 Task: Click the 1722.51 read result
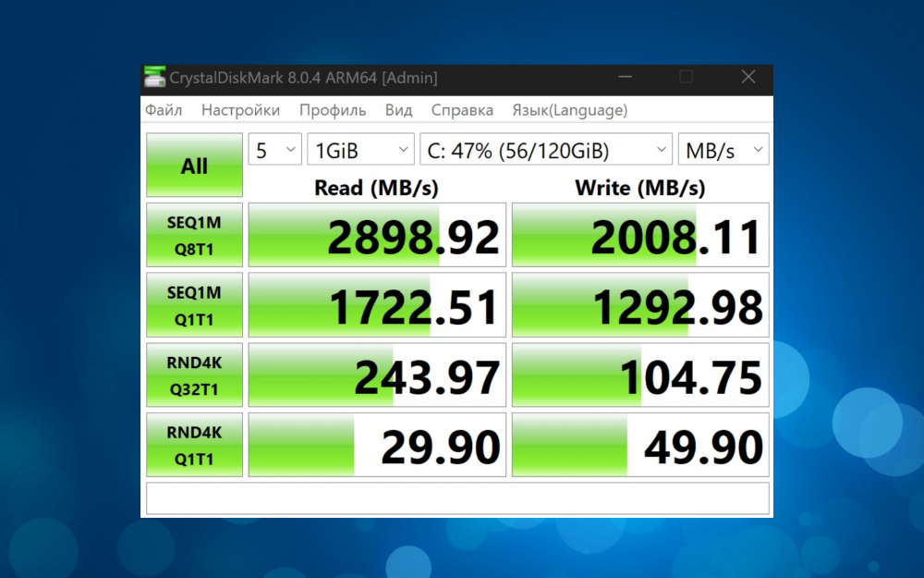click(x=377, y=305)
